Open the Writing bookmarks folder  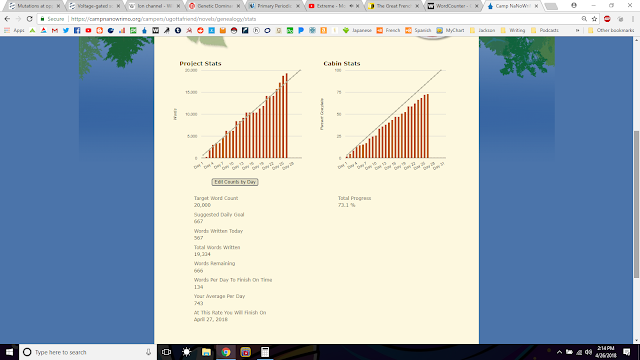(x=513, y=31)
